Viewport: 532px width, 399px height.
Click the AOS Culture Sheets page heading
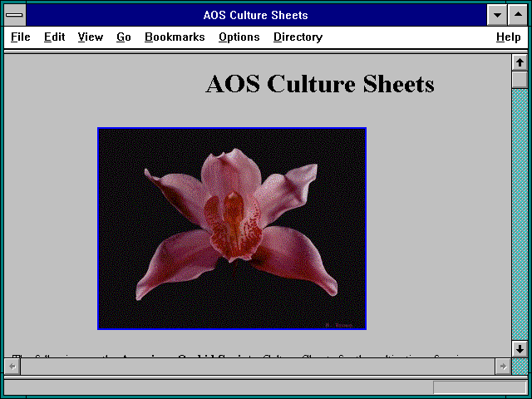click(320, 84)
